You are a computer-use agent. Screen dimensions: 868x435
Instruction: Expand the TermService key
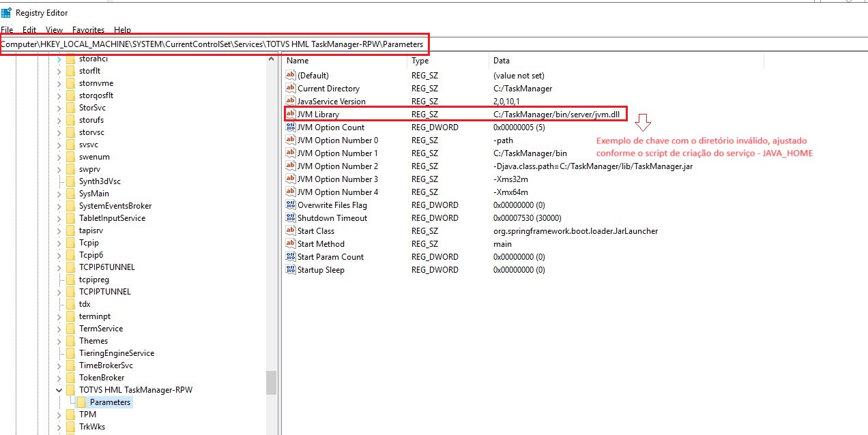[x=59, y=329]
